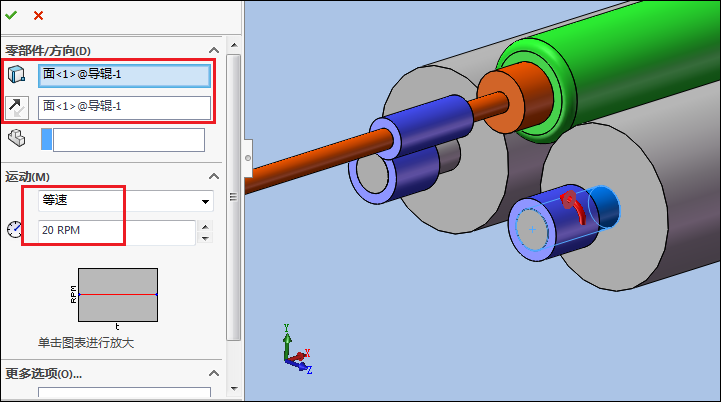Image resolution: width=721 pixels, height=402 pixels.
Task: Click the panel splitter collapse handle
Action: point(248,158)
